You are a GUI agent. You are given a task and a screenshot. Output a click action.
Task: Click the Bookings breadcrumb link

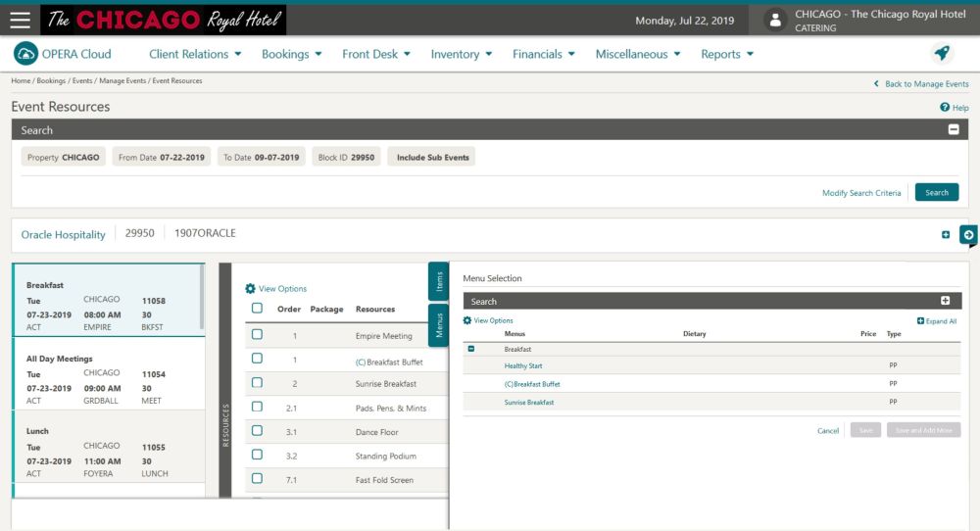51,80
